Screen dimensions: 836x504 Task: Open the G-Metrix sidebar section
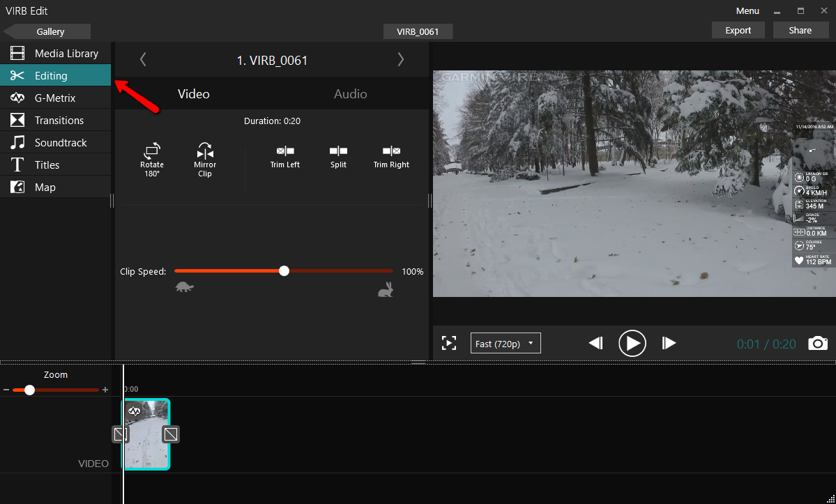pyautogui.click(x=55, y=98)
